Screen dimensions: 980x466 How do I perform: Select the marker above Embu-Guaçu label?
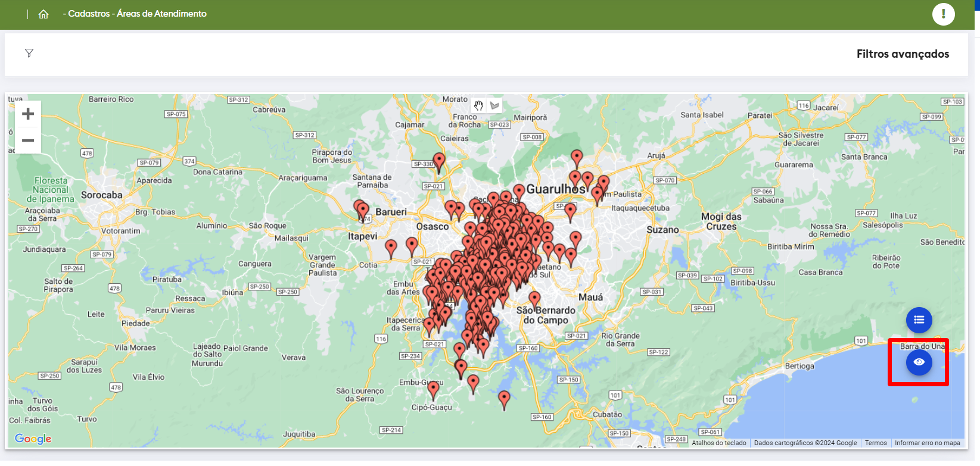point(433,389)
